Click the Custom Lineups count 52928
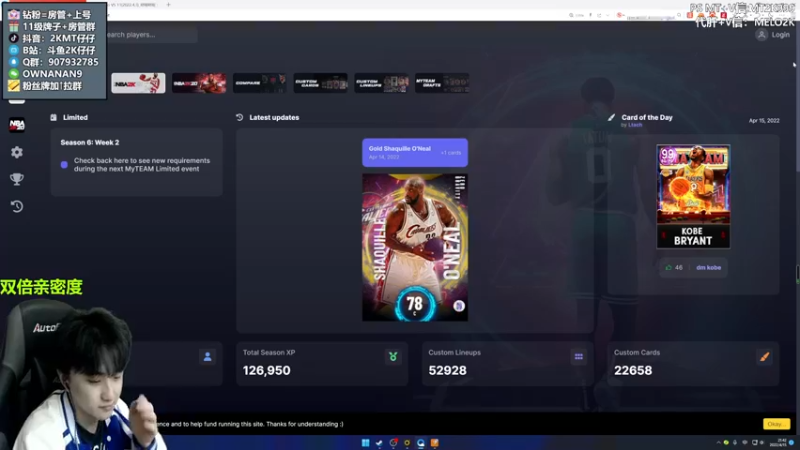This screenshot has height=450, width=800. click(447, 370)
